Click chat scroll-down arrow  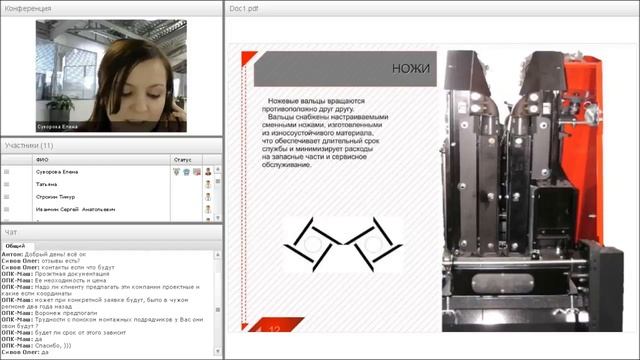(x=218, y=351)
